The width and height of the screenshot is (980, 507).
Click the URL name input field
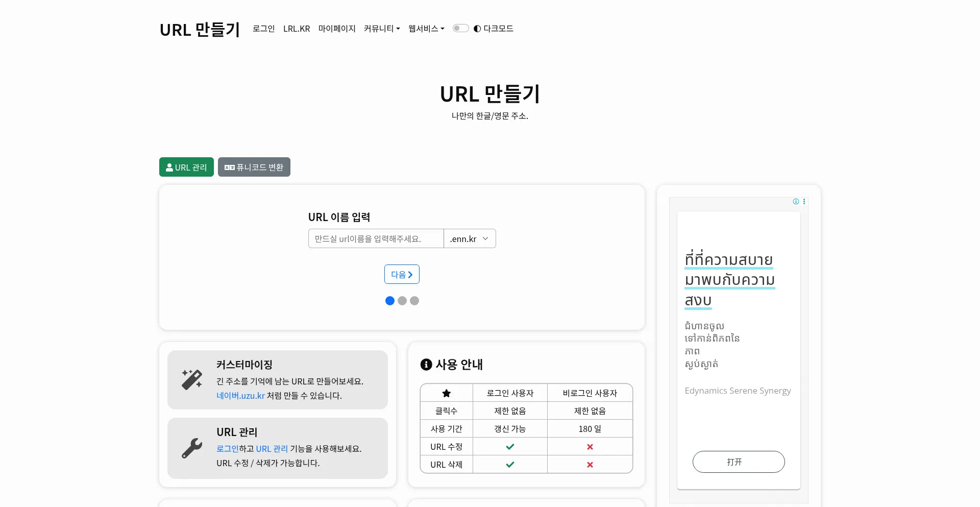point(376,238)
